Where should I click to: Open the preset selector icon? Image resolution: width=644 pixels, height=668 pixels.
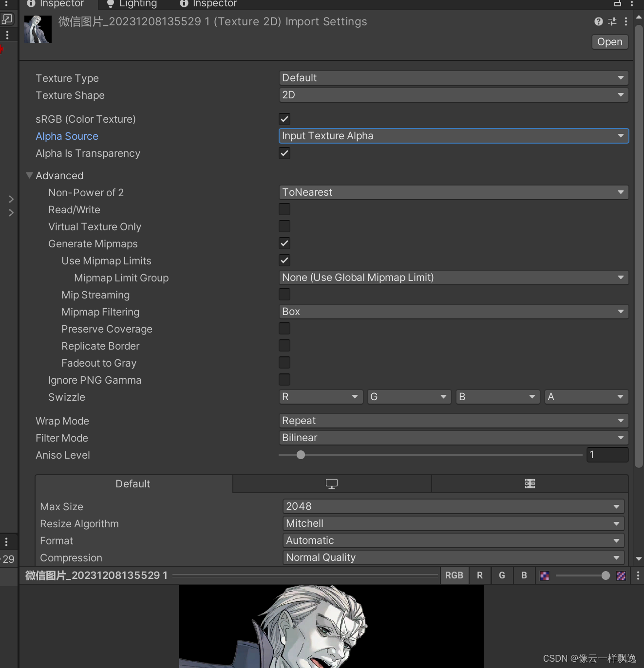(x=612, y=21)
